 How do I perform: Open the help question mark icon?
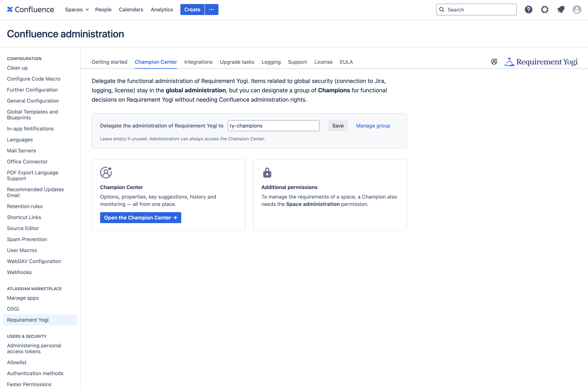pyautogui.click(x=528, y=10)
